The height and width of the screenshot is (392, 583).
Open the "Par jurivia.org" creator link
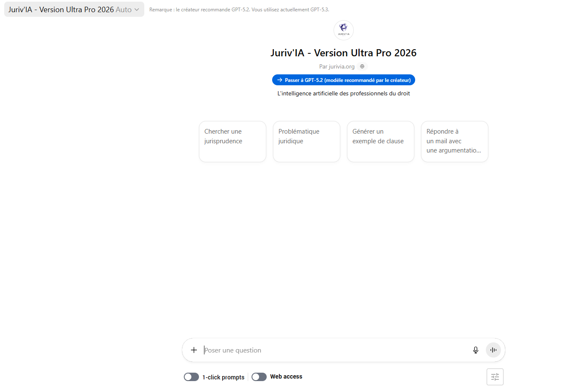click(x=337, y=66)
